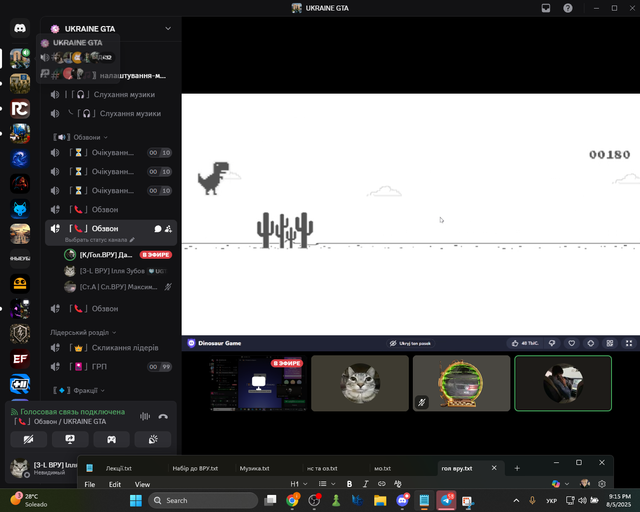Select the cat avatar participant tile
This screenshot has width=640, height=512.
360,383
